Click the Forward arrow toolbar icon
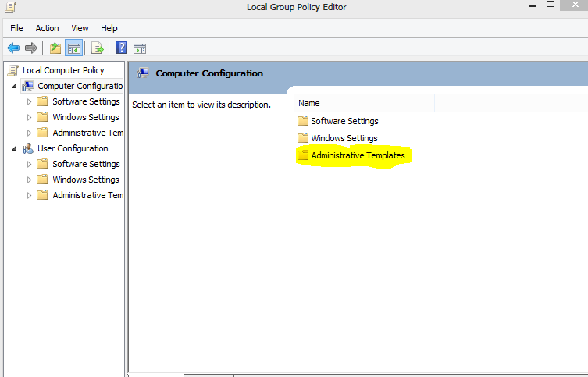This screenshot has height=377, width=588. coord(30,48)
